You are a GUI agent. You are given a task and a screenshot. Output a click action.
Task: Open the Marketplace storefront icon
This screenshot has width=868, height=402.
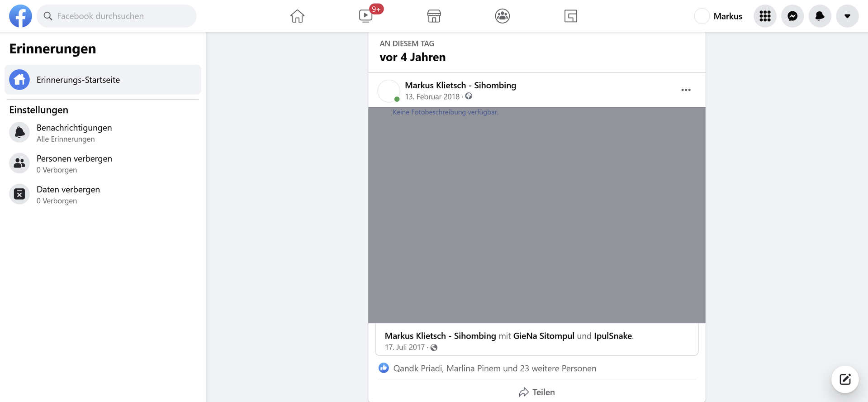(x=434, y=16)
